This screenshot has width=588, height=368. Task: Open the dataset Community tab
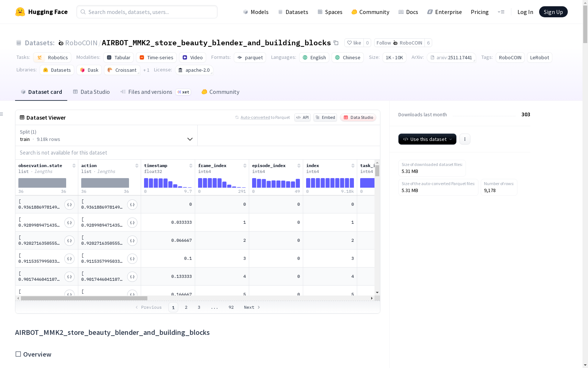[x=220, y=92]
